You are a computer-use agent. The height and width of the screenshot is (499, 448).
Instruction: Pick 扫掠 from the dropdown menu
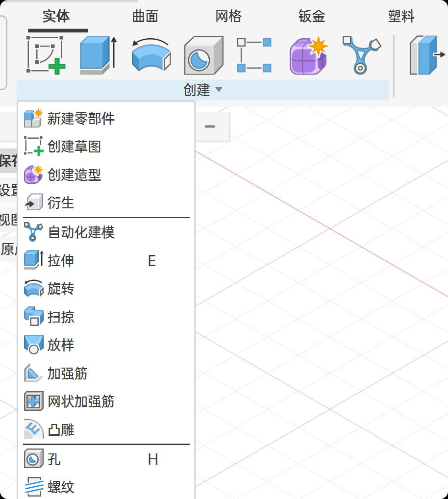coord(61,317)
